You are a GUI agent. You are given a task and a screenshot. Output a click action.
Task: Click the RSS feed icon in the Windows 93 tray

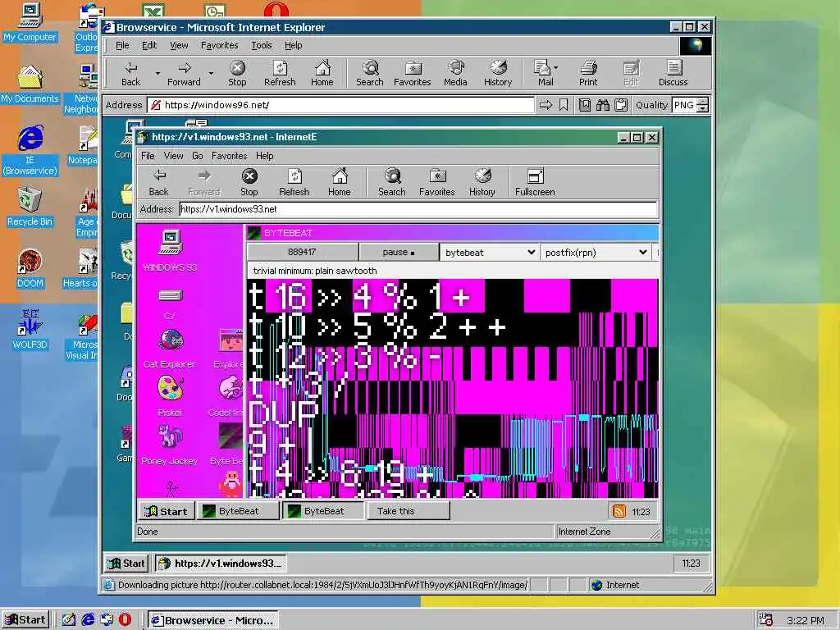tap(619, 511)
